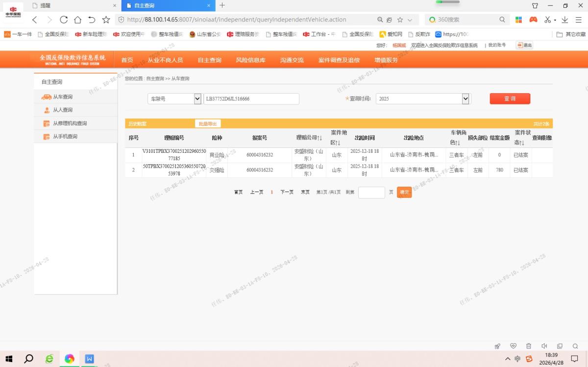Expand the address bar dropdown chevron
This screenshot has width=588, height=367.
[x=410, y=20]
